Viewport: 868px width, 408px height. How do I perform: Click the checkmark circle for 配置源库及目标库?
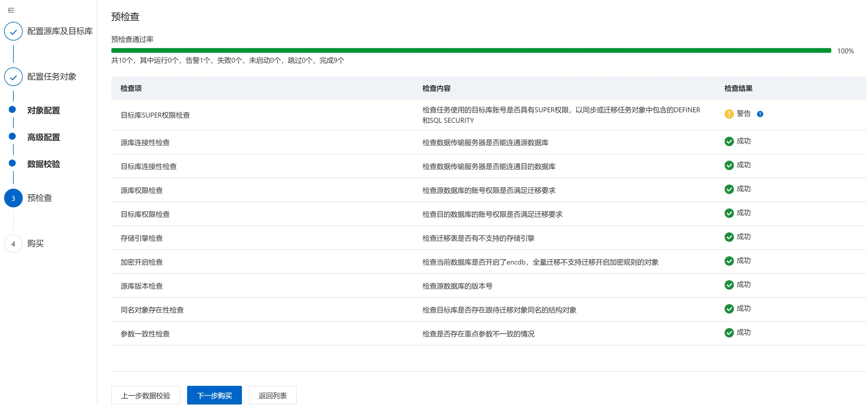point(13,31)
